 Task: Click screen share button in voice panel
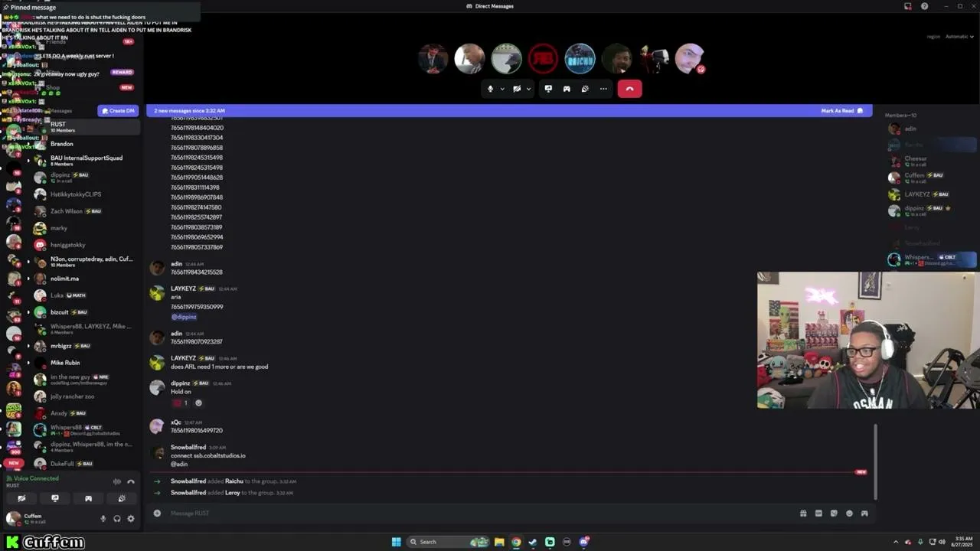pyautogui.click(x=54, y=498)
